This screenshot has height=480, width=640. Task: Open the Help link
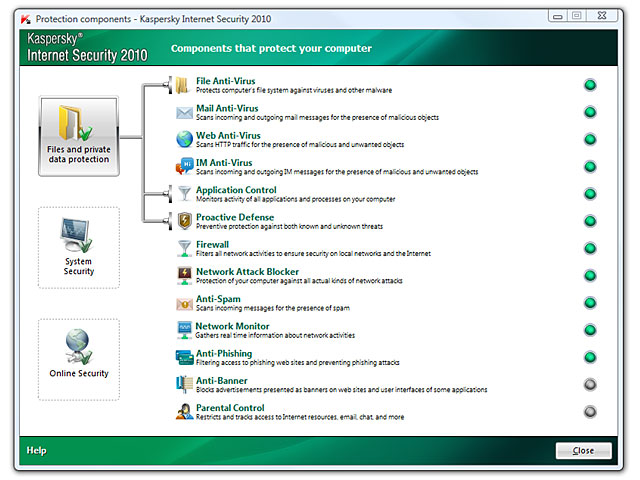36,451
